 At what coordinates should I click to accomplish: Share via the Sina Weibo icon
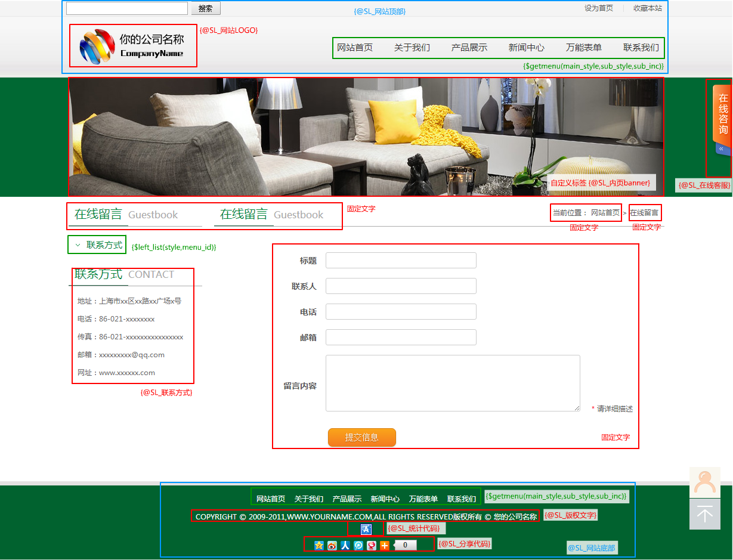pos(332,545)
